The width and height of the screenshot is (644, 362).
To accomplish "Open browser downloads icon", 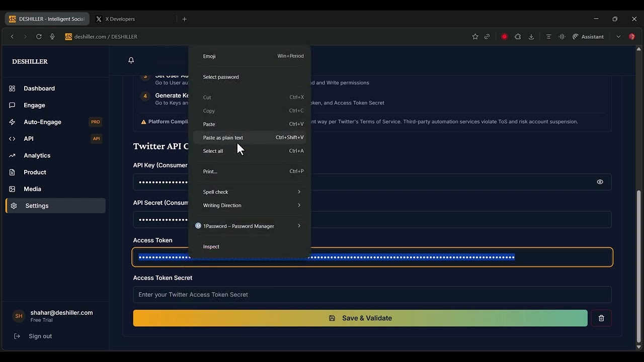I will pos(531,37).
